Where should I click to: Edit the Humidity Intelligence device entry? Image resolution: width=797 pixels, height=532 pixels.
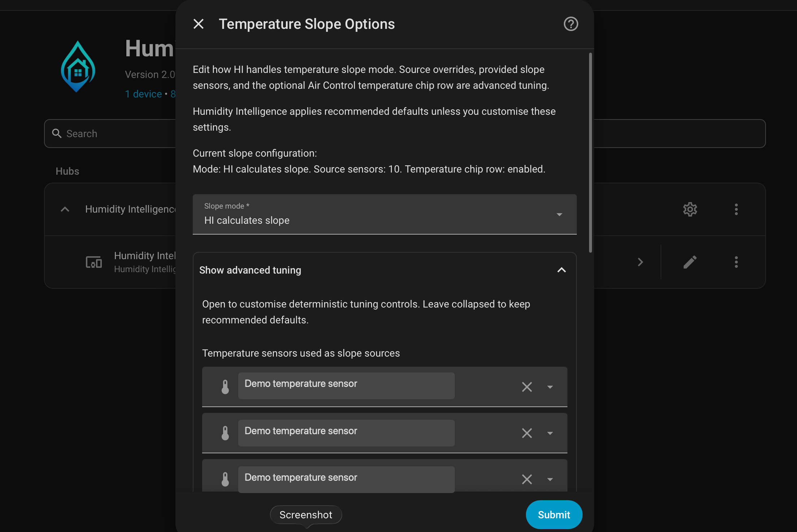[690, 262]
